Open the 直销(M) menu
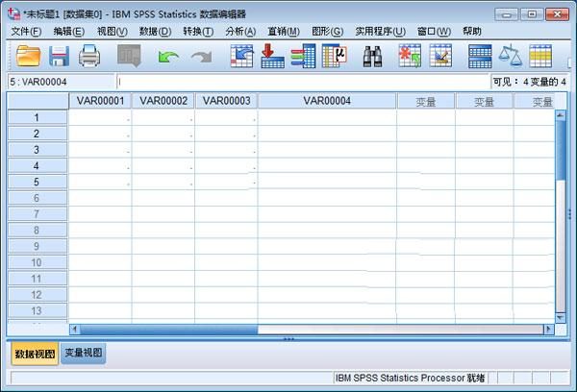 click(284, 32)
